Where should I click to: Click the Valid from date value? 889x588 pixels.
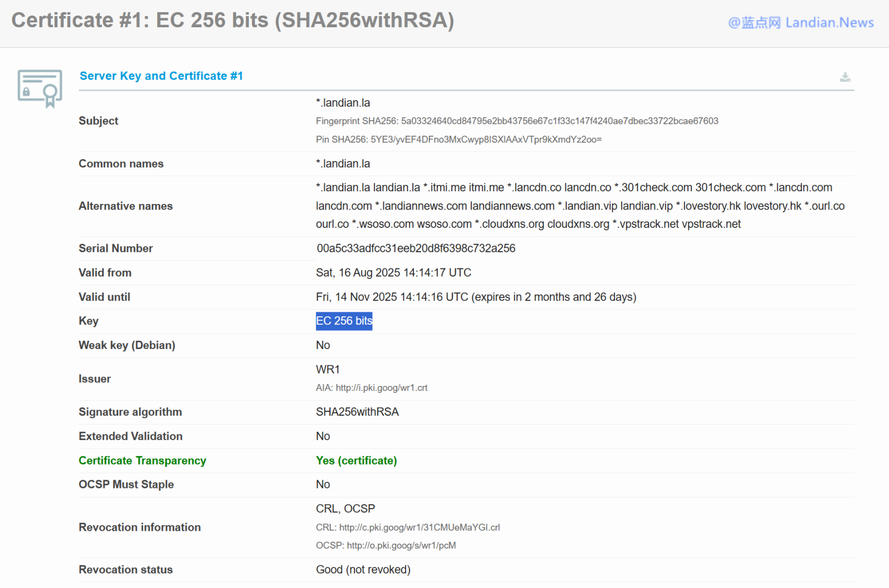pyautogui.click(x=393, y=273)
